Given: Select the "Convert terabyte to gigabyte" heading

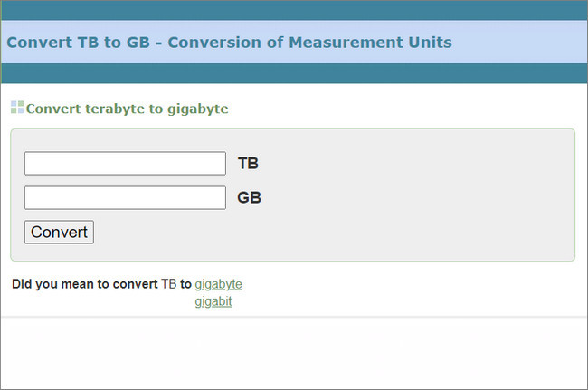Looking at the screenshot, I should 127,109.
